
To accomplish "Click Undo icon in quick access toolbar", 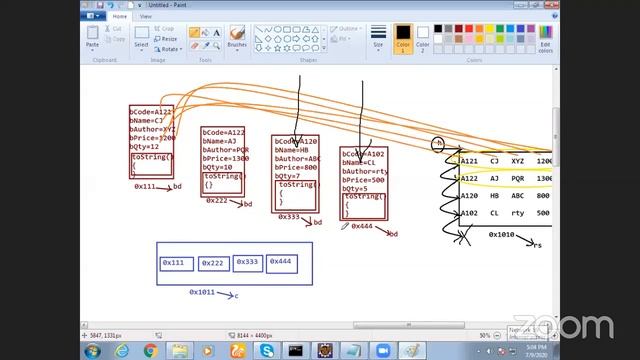I will pos(110,5).
